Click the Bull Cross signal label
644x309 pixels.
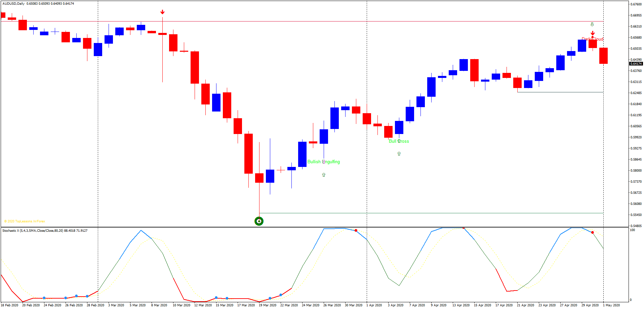click(x=399, y=141)
